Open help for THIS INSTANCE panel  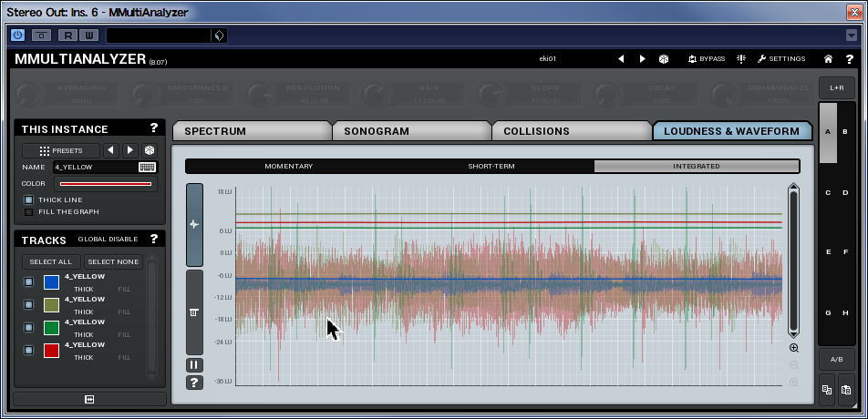coord(154,128)
